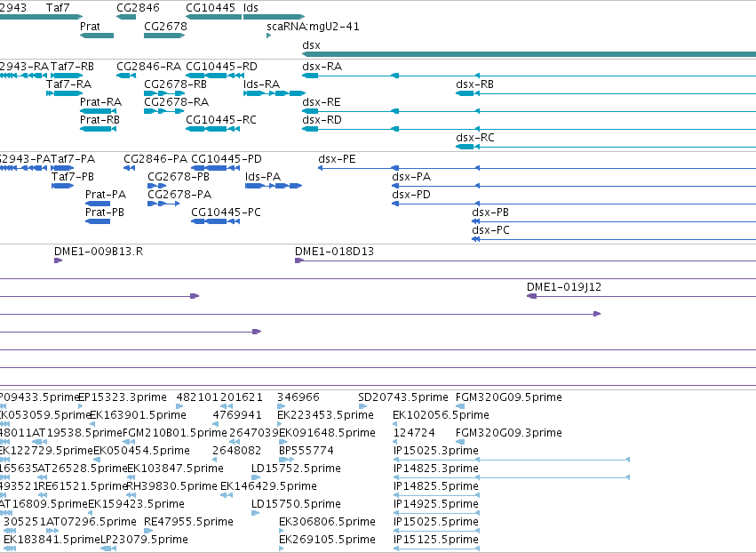
Task: Select the CG10445-PC protein label
Action: pos(227,212)
